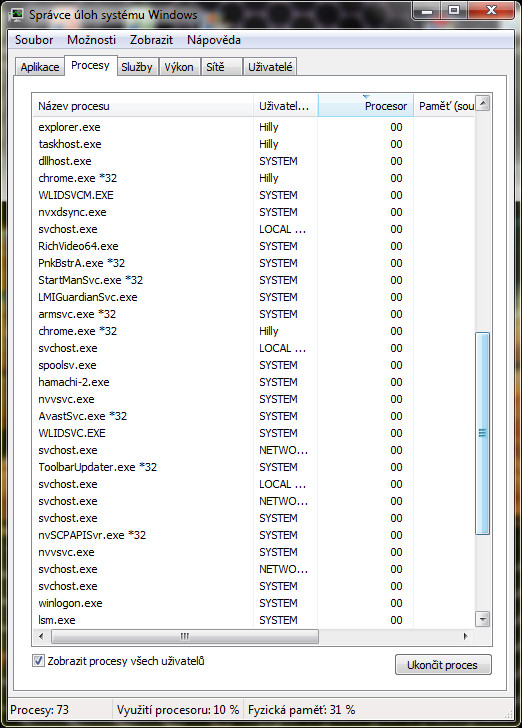The width and height of the screenshot is (522, 728).
Task: Select the WLIDSVCM.EXE process
Action: (x=254, y=195)
